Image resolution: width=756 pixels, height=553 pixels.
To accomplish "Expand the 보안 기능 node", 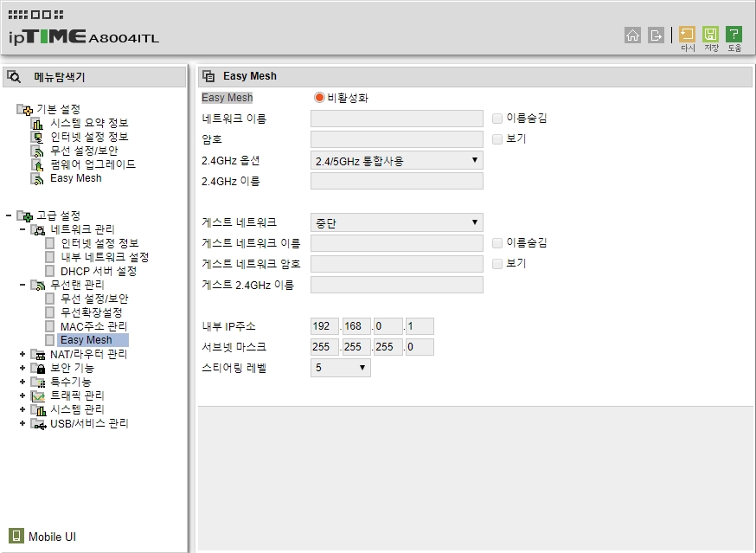I will tap(22, 368).
